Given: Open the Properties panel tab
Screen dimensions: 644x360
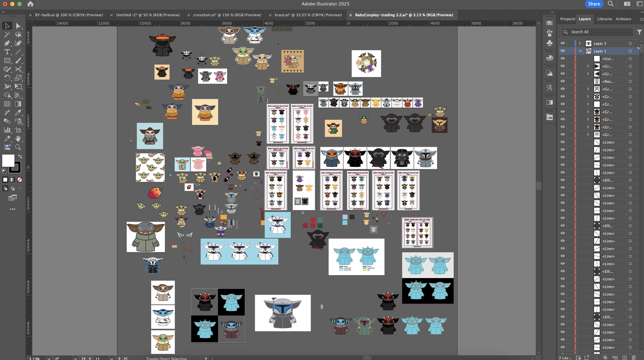Looking at the screenshot, I should 567,19.
